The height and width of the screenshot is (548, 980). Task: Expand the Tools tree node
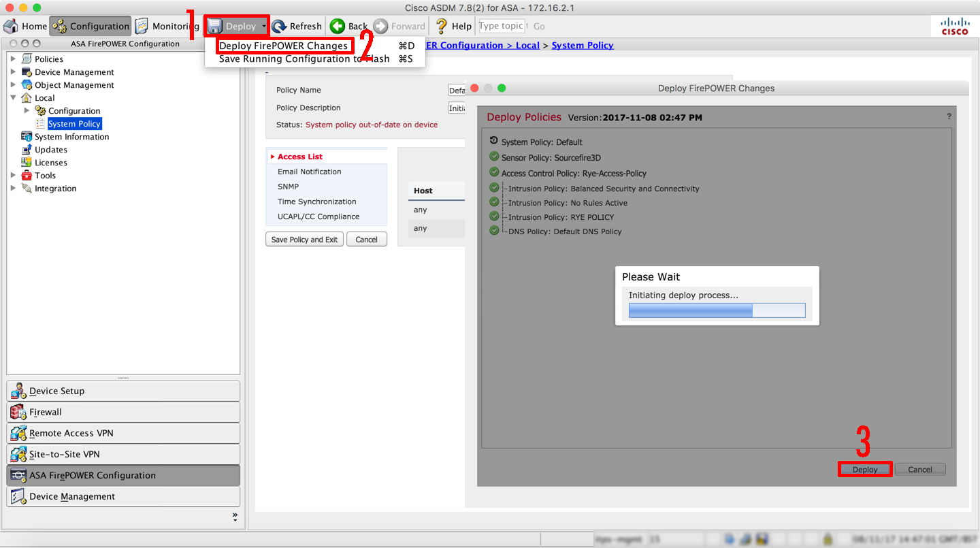(x=13, y=176)
